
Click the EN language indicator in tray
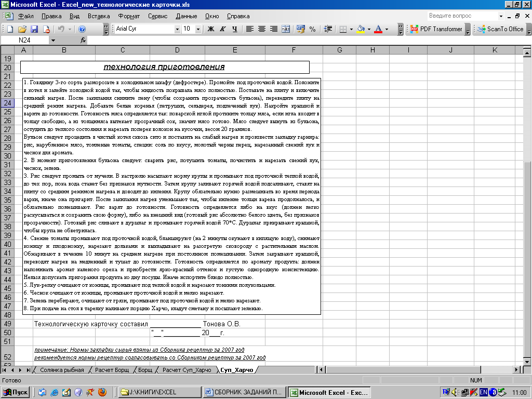point(483,393)
